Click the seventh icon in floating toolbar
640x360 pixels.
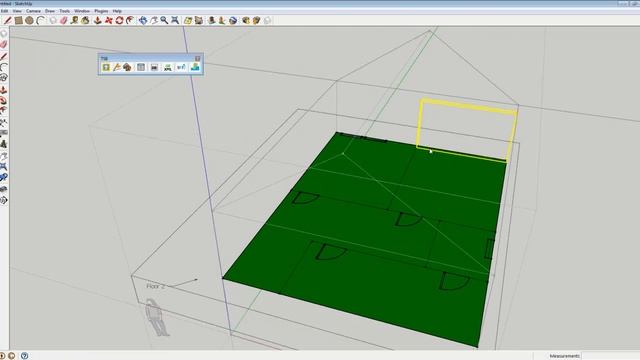tap(181, 67)
